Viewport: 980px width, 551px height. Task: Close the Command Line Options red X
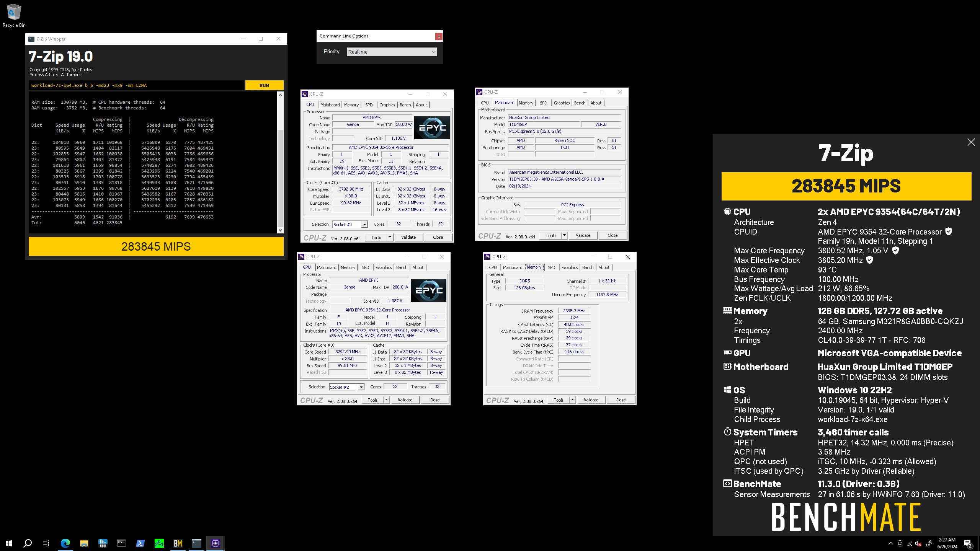pos(439,36)
